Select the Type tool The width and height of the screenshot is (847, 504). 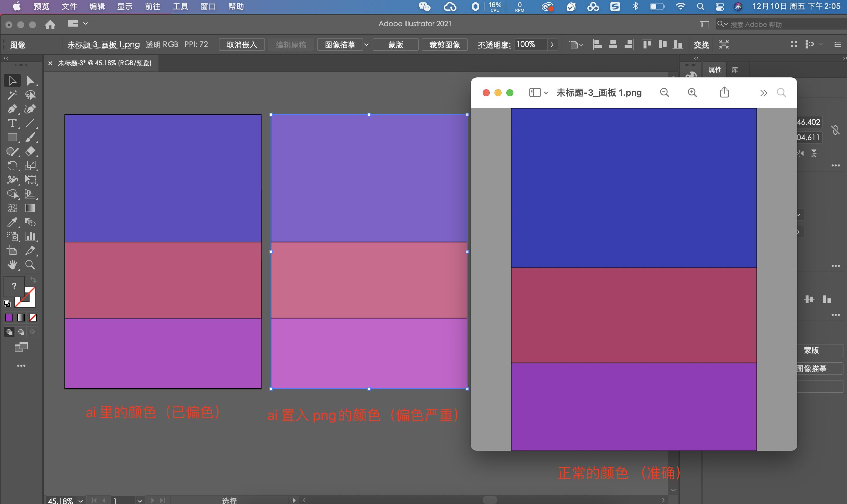click(12, 123)
